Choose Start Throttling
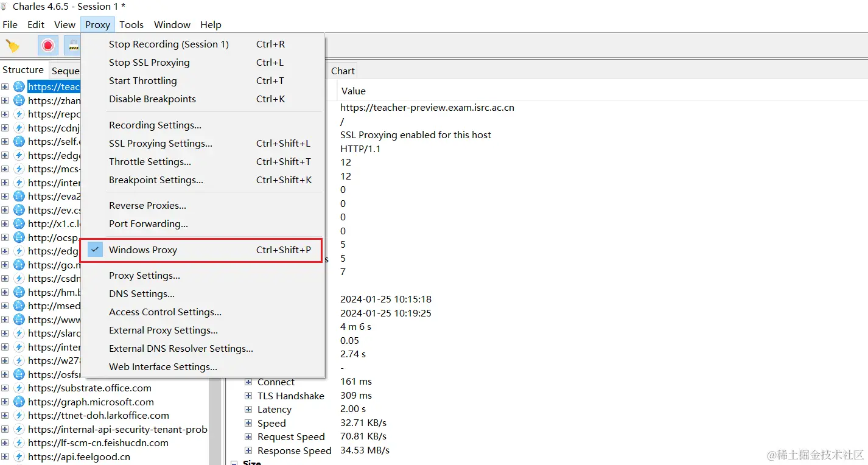This screenshot has height=465, width=868. point(203,80)
